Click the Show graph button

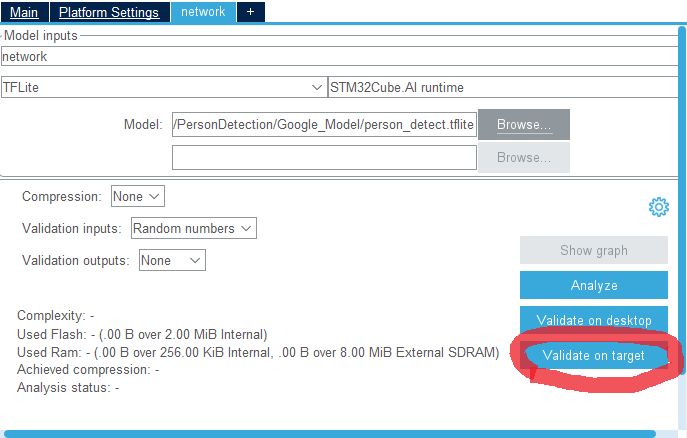[x=594, y=250]
